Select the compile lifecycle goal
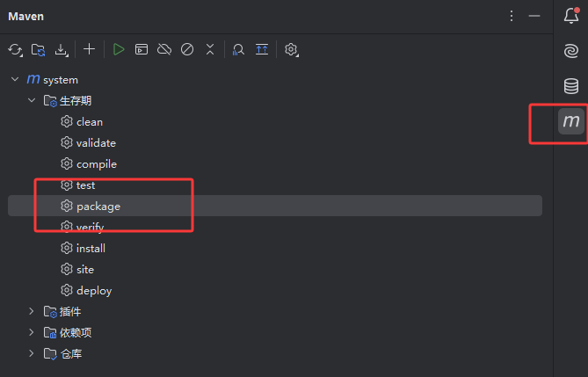 pos(275,163)
